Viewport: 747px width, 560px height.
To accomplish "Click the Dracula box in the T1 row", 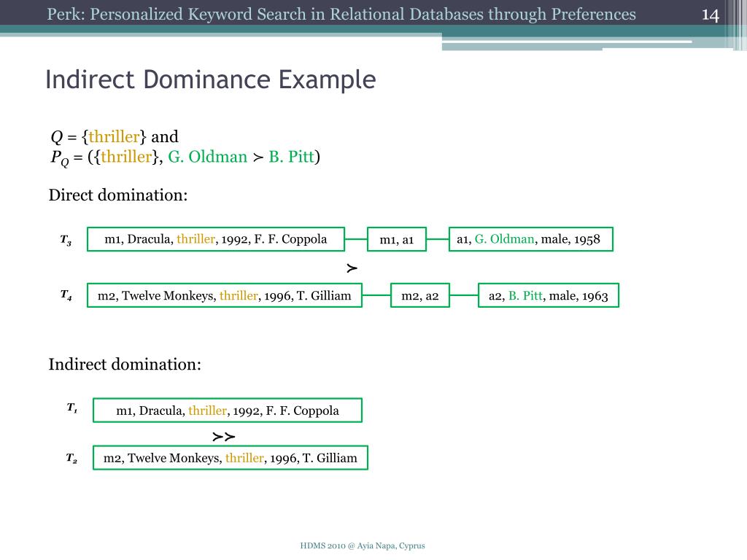I will [228, 410].
